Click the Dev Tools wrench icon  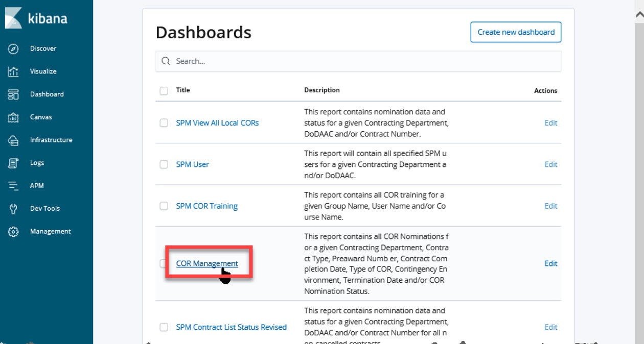coord(13,209)
